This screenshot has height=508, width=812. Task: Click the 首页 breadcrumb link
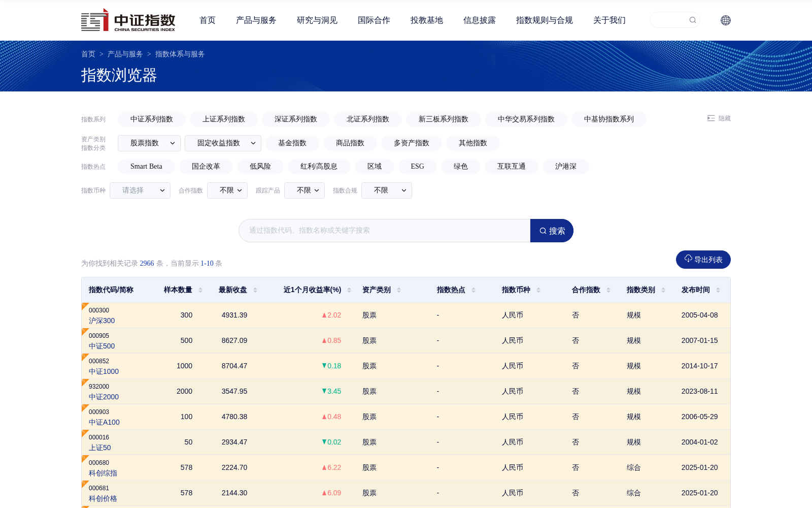click(x=88, y=54)
